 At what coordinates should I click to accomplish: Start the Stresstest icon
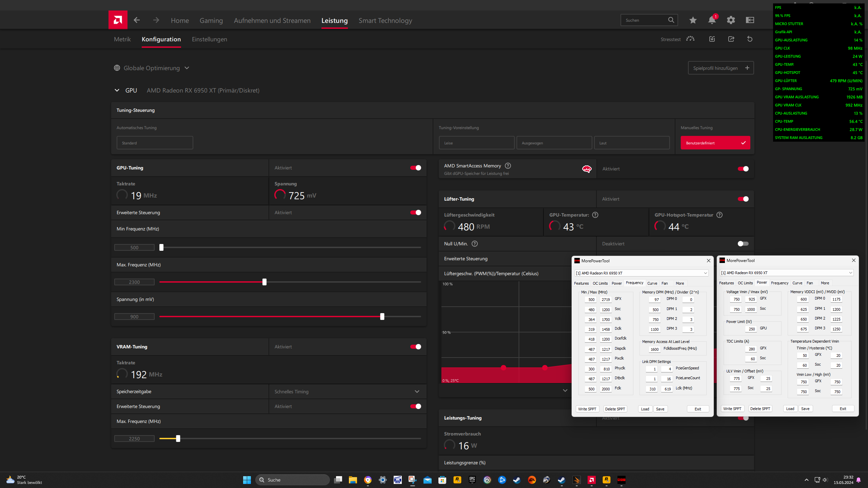(x=690, y=39)
